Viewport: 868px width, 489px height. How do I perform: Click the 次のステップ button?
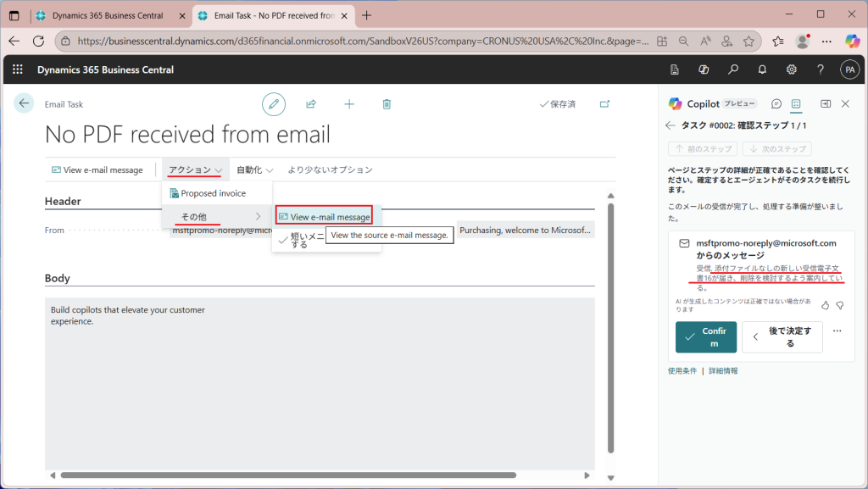point(777,149)
